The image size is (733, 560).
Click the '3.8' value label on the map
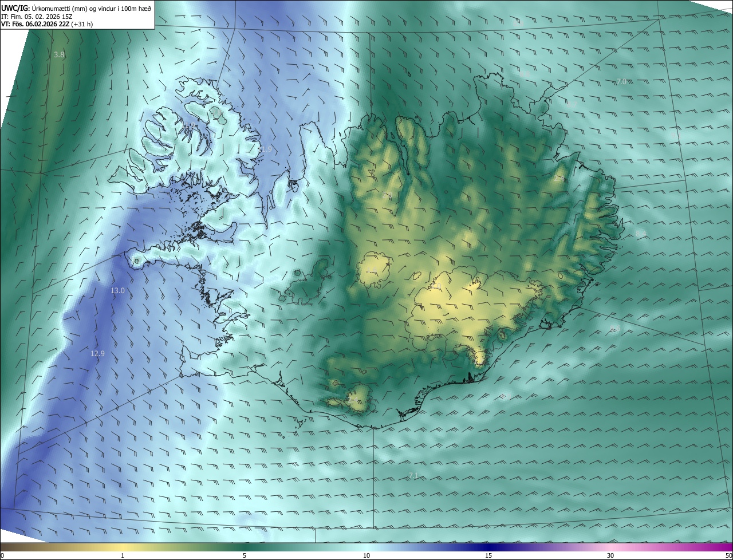click(x=59, y=55)
